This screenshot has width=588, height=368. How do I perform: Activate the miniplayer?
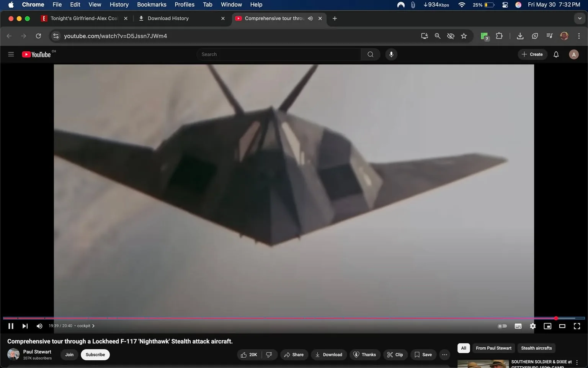tap(547, 326)
